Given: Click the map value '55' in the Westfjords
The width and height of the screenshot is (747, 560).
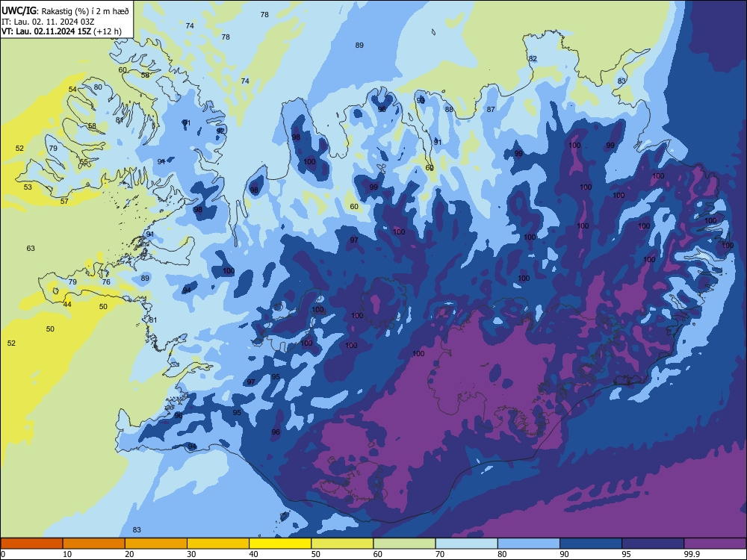Looking at the screenshot, I should (x=84, y=162).
